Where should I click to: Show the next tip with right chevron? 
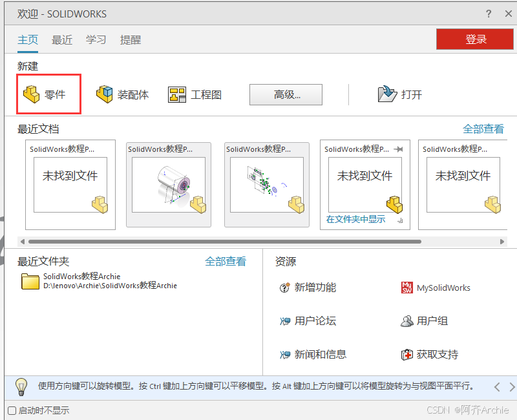(511, 386)
